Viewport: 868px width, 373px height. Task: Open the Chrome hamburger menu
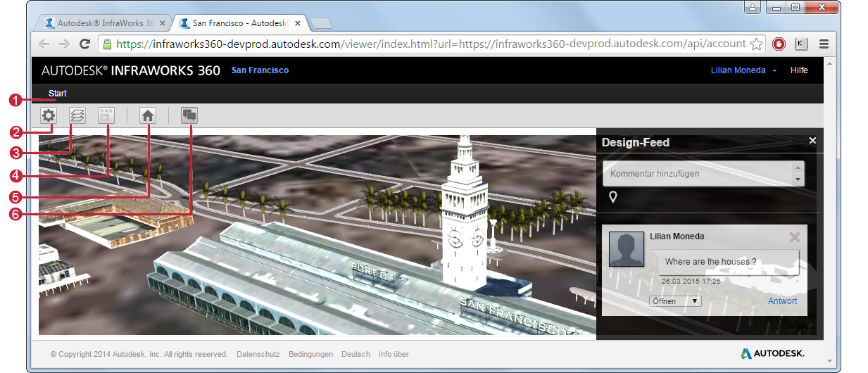824,44
